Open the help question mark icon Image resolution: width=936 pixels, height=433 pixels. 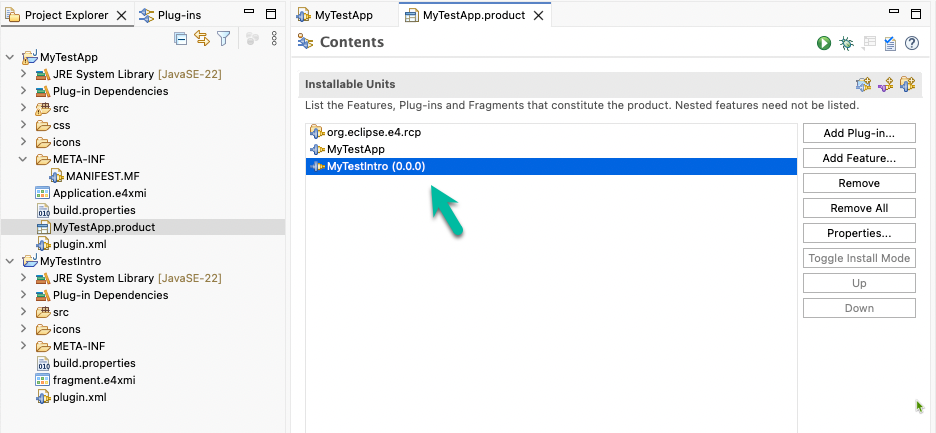(912, 43)
